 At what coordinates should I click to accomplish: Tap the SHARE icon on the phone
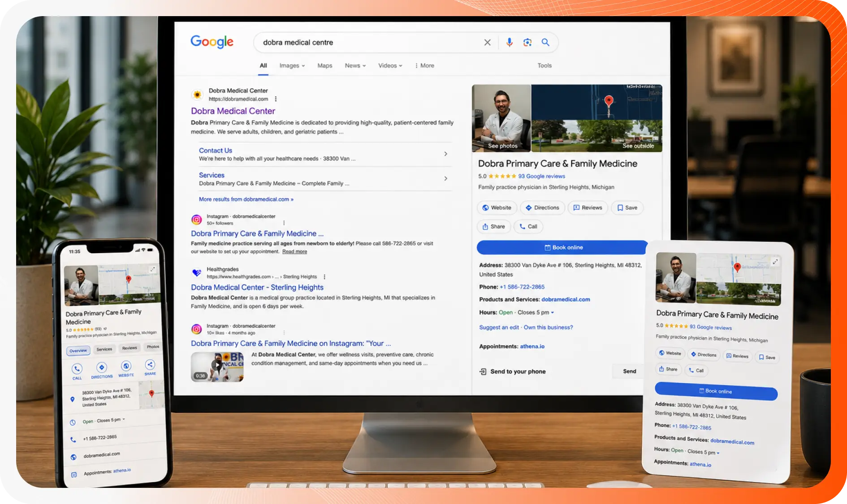click(x=150, y=365)
